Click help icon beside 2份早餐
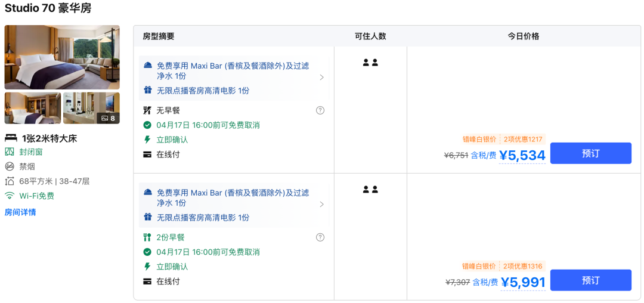Viewport: 644px width, 303px height. [320, 237]
